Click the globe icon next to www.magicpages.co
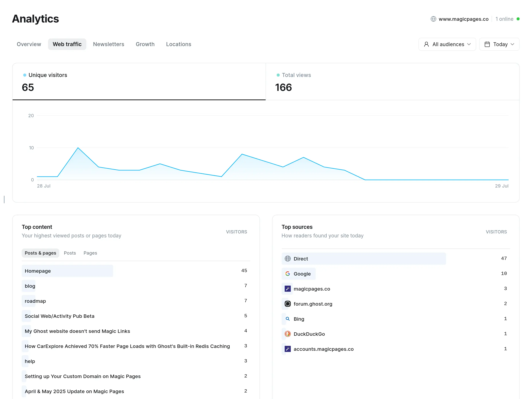Image resolution: width=532 pixels, height=399 pixels. tap(433, 19)
